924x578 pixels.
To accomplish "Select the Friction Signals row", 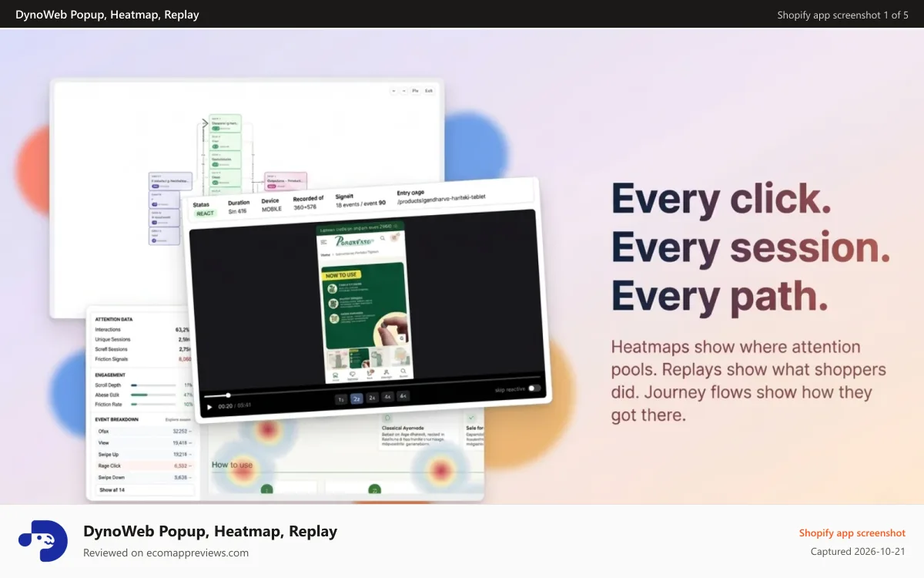I will coord(143,359).
